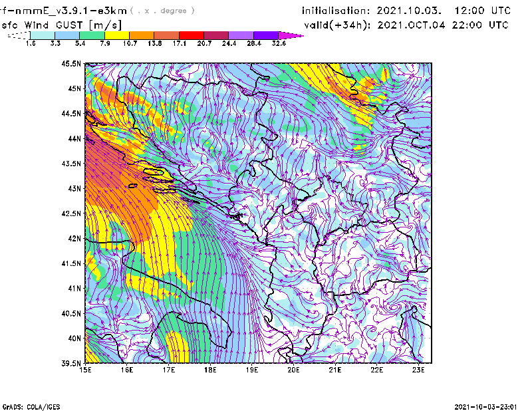Click the '3.3' colorbar value
This screenshot has width=532, height=411.
tap(55, 43)
